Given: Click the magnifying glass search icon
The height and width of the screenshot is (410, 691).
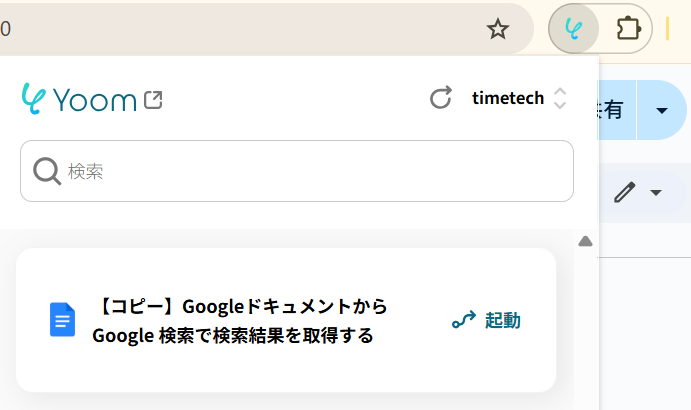Looking at the screenshot, I should tap(47, 172).
